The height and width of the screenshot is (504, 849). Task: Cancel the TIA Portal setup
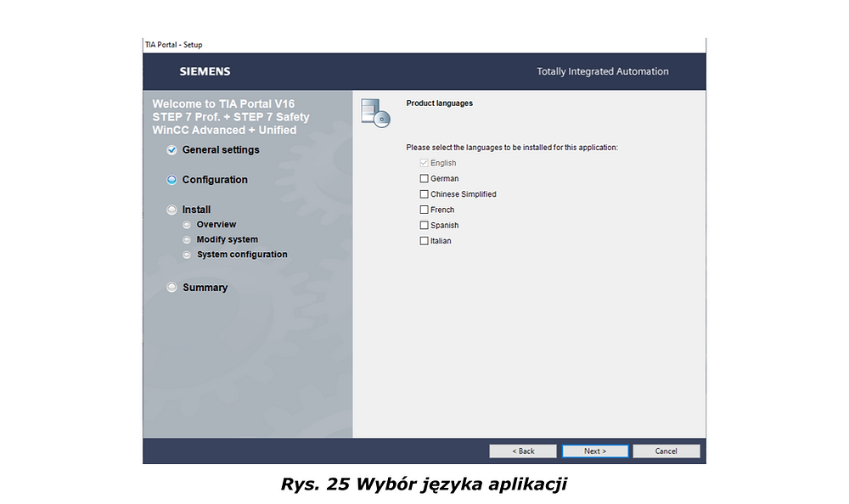(666, 451)
